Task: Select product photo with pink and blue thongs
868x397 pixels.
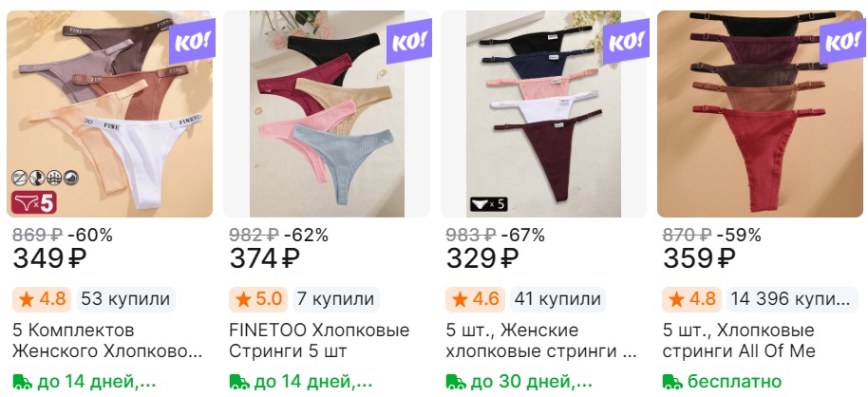Action: [327, 114]
